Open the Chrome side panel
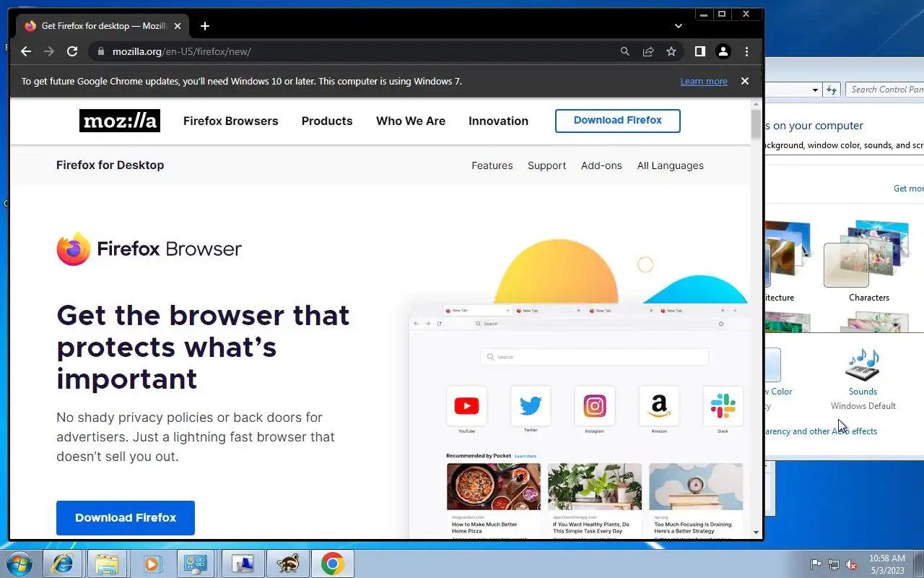 [x=699, y=51]
